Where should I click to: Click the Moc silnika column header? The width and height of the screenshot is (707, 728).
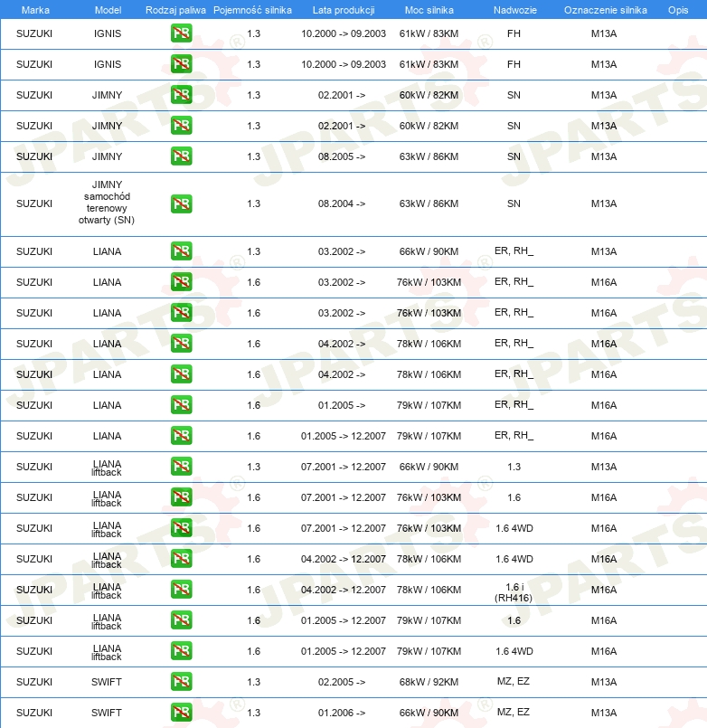(x=429, y=10)
